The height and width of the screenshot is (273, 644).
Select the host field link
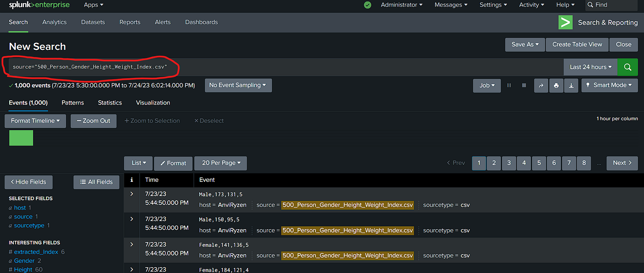[x=20, y=208]
